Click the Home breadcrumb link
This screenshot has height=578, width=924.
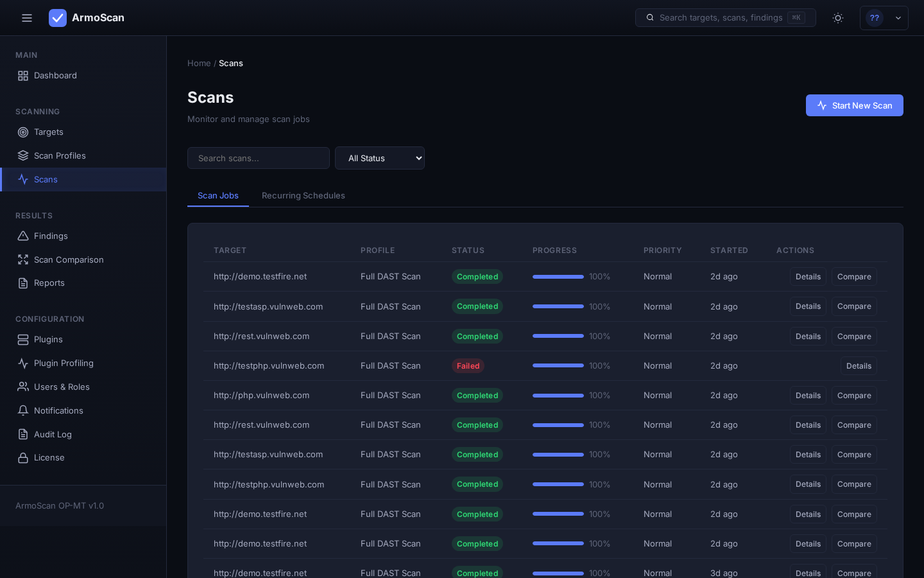(199, 63)
